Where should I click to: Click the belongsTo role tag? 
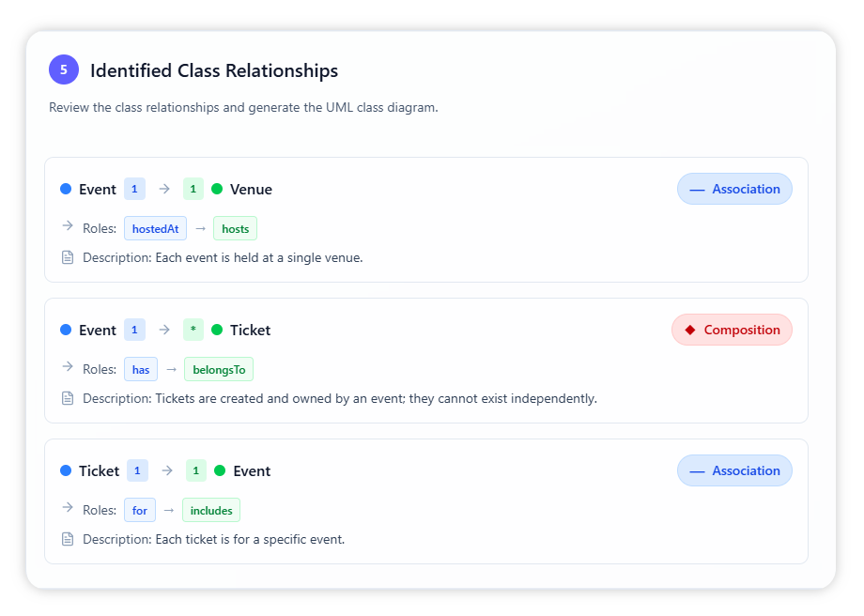[x=219, y=369]
